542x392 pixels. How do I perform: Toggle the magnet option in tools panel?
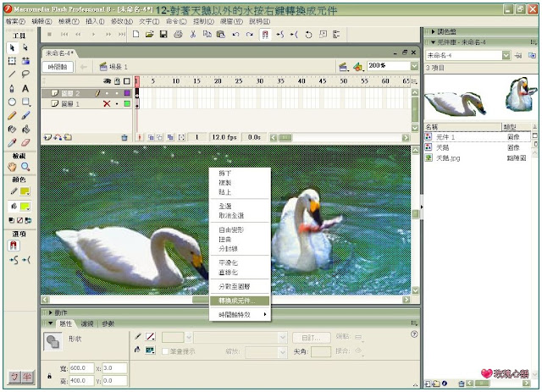(x=14, y=246)
